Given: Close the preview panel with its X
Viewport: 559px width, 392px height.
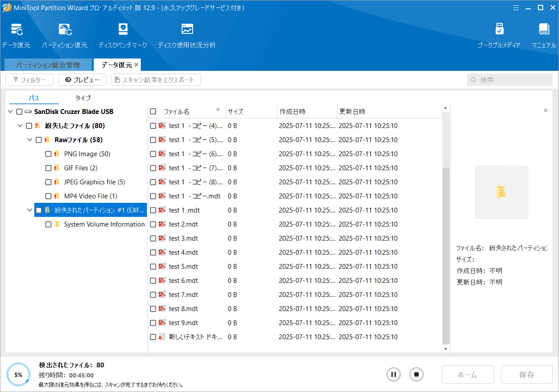Looking at the screenshot, I should [546, 110].
